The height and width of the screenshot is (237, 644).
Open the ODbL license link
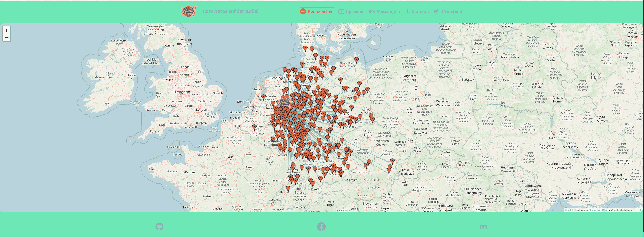pyautogui.click(x=638, y=210)
